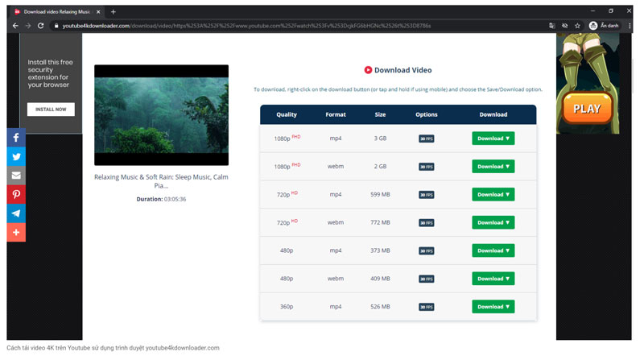The image size is (644, 360).
Task: Open more sharing options plus icon
Action: pyautogui.click(x=16, y=232)
